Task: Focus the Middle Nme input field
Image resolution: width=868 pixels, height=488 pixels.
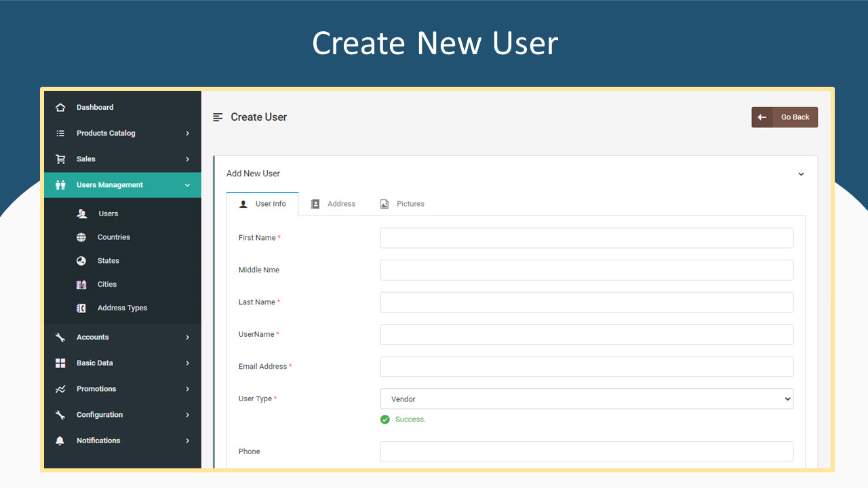Action: coord(587,270)
